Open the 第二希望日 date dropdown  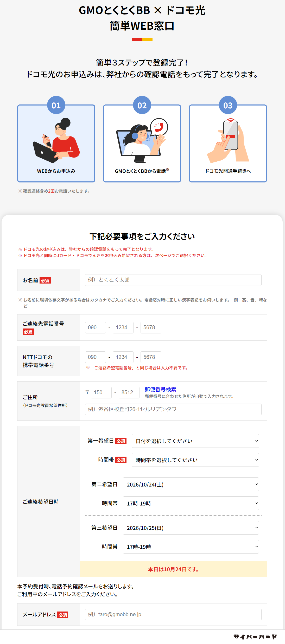pos(191,484)
